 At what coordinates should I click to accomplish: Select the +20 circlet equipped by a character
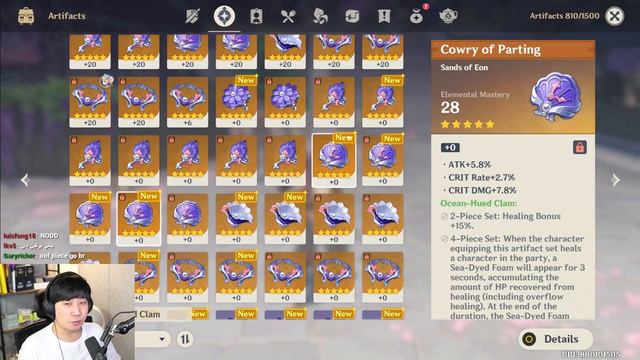point(90,102)
